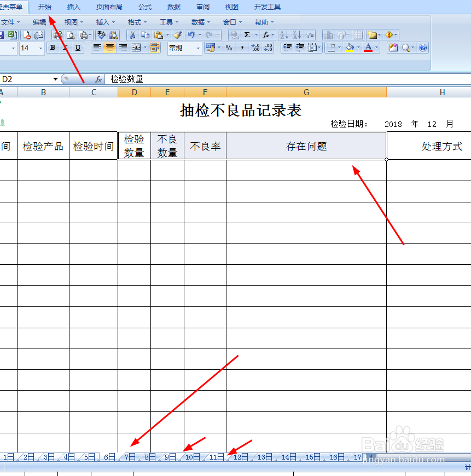
Task: Toggle underline formatting
Action: (x=77, y=48)
